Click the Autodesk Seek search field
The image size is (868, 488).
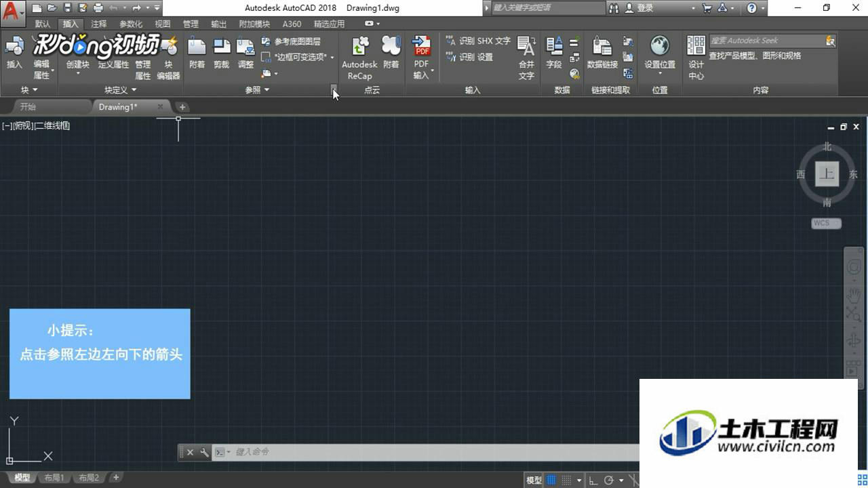(x=766, y=41)
